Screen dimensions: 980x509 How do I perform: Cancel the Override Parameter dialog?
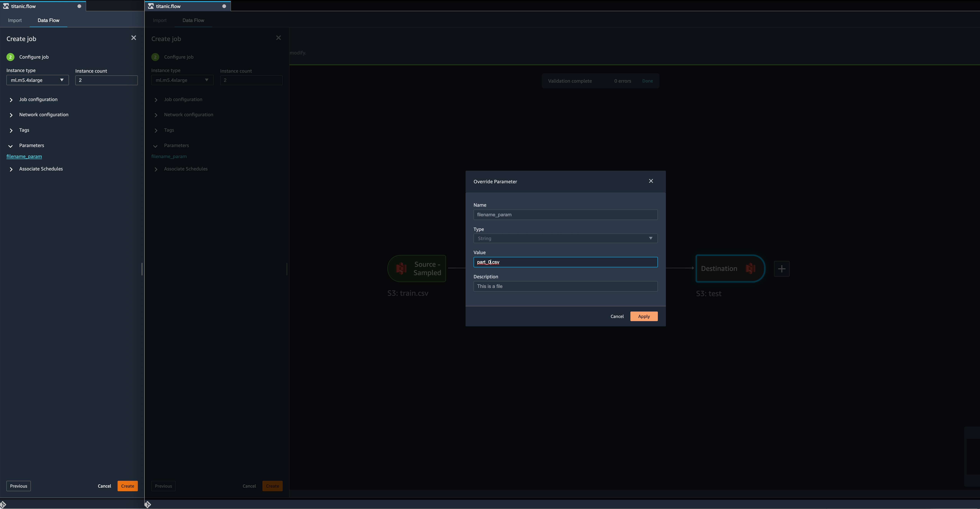617,316
